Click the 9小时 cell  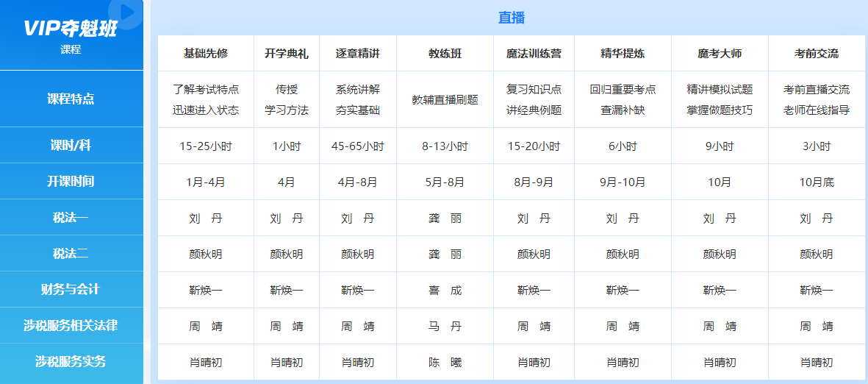[720, 146]
